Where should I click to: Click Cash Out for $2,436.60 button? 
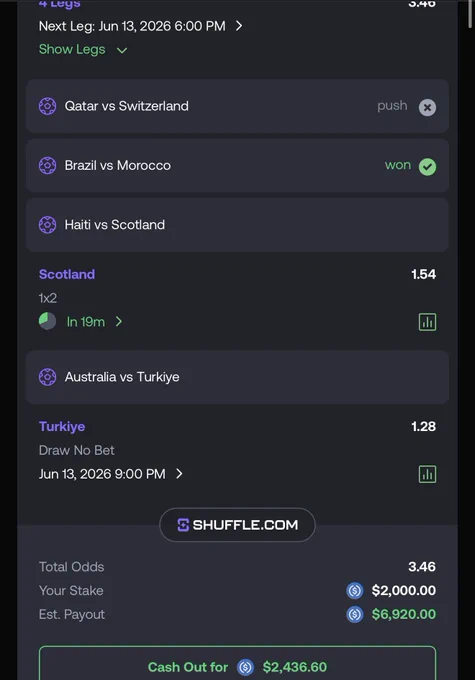point(237,663)
